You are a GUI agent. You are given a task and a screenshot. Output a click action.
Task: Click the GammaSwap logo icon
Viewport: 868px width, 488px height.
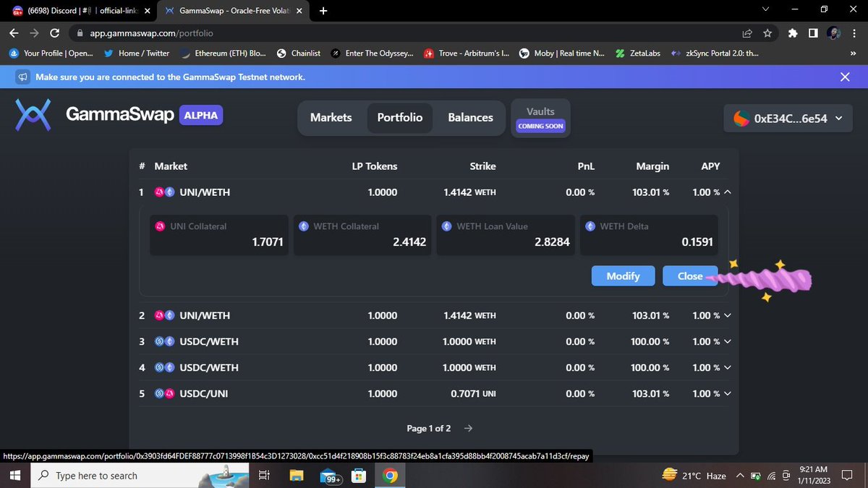coord(34,116)
